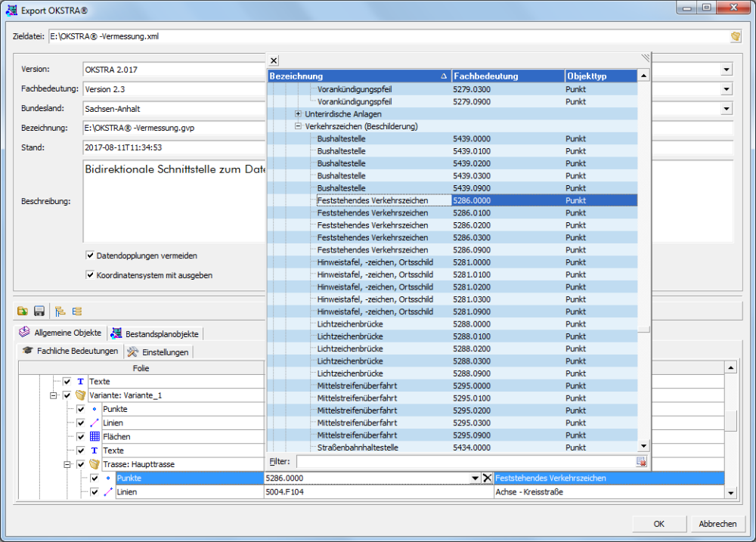The width and height of the screenshot is (756, 542).
Task: Select the Straßenbahnhaltestelle row 5434.0000
Action: (x=452, y=448)
